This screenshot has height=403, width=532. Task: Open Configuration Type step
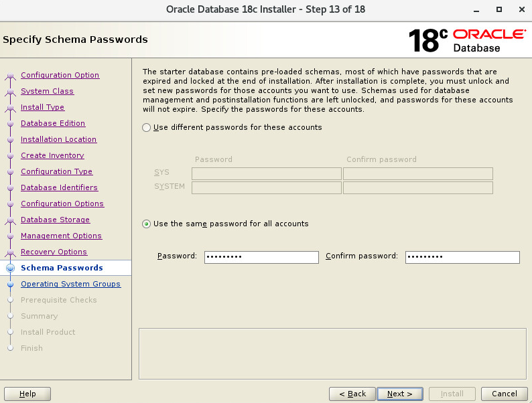(x=56, y=171)
